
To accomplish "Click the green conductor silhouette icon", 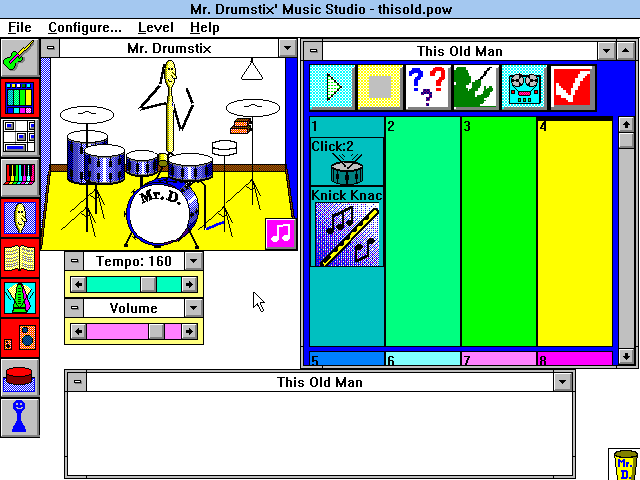I will point(476,87).
